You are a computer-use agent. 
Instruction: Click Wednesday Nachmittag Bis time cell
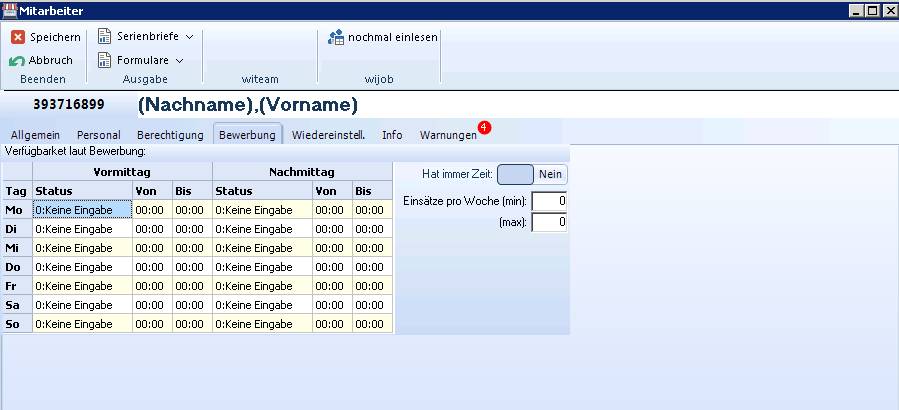pos(373,248)
